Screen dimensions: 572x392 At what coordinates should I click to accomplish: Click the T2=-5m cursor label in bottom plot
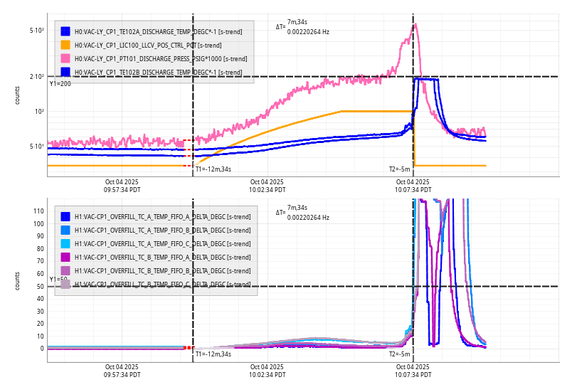(399, 354)
